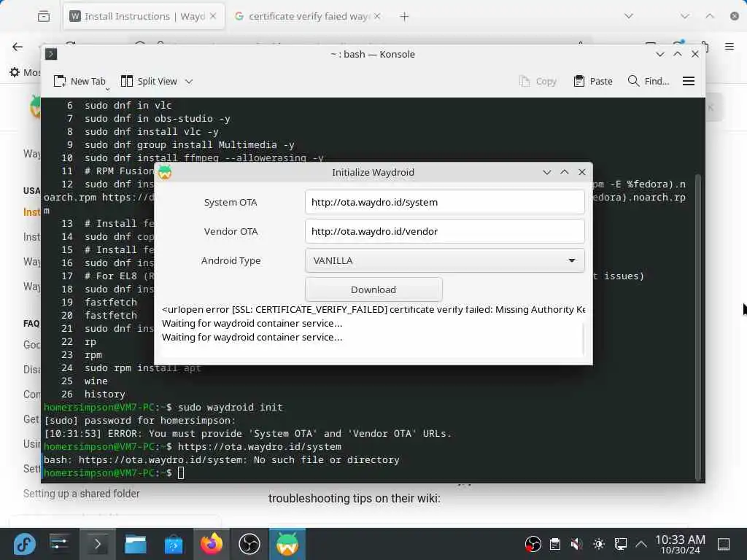Open the New Tab dropdown arrow in Konsole
747x560 pixels.
click(108, 89)
